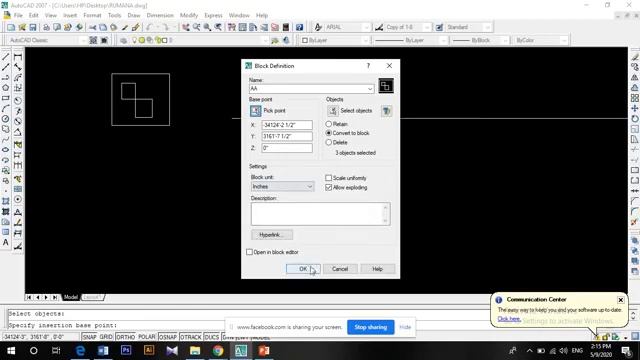Click the Match Properties brush icon
The height and width of the screenshot is (360, 640).
click(x=135, y=27)
